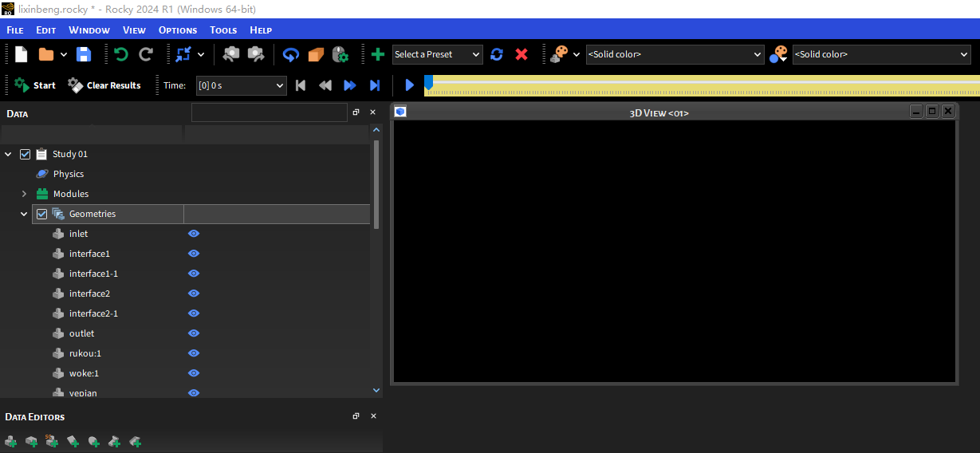Uncheck the Study 01 checkbox

pos(26,154)
